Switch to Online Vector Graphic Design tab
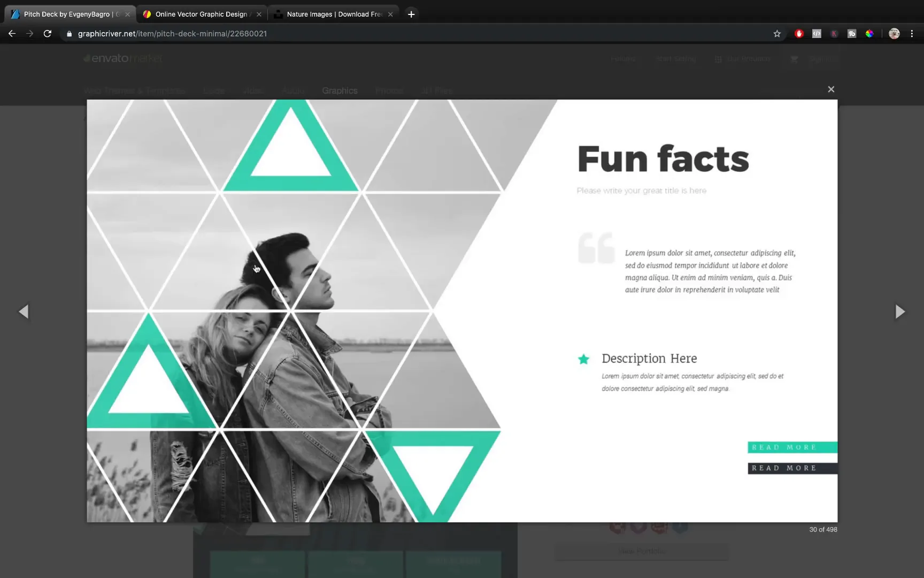 [x=201, y=14]
